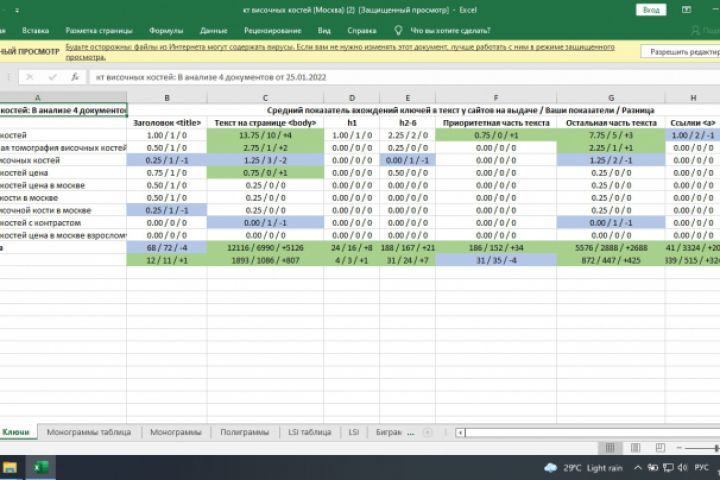The width and height of the screenshot is (720, 480).
Task: Click the horizontal scrollbar track
Action: [x=592, y=433]
